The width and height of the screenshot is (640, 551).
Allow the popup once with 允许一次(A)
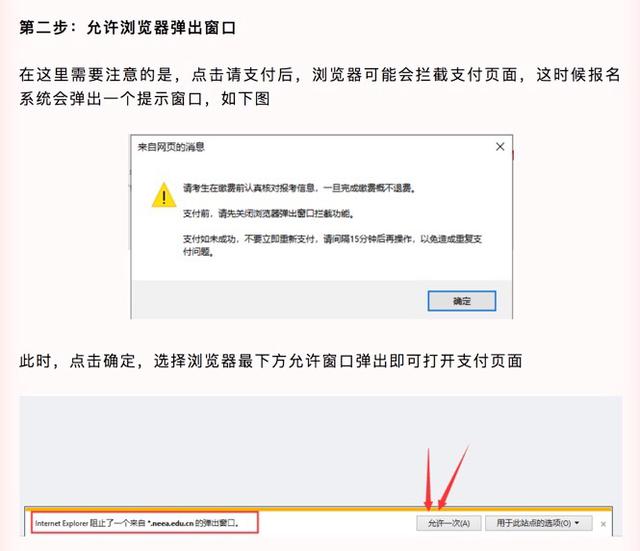(x=449, y=523)
